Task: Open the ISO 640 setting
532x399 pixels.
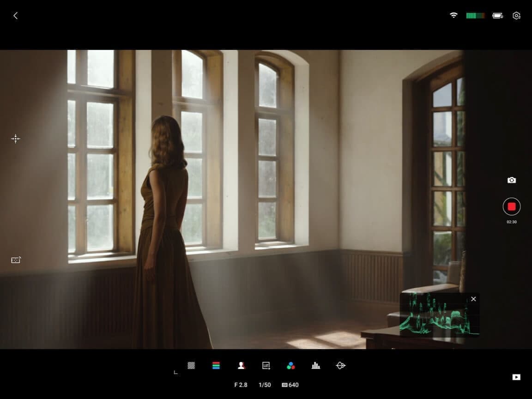Action: pos(290,385)
